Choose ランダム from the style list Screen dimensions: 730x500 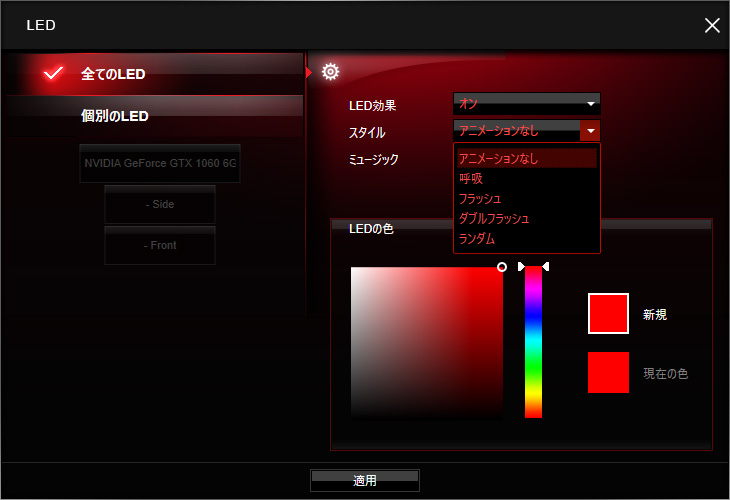coord(527,238)
